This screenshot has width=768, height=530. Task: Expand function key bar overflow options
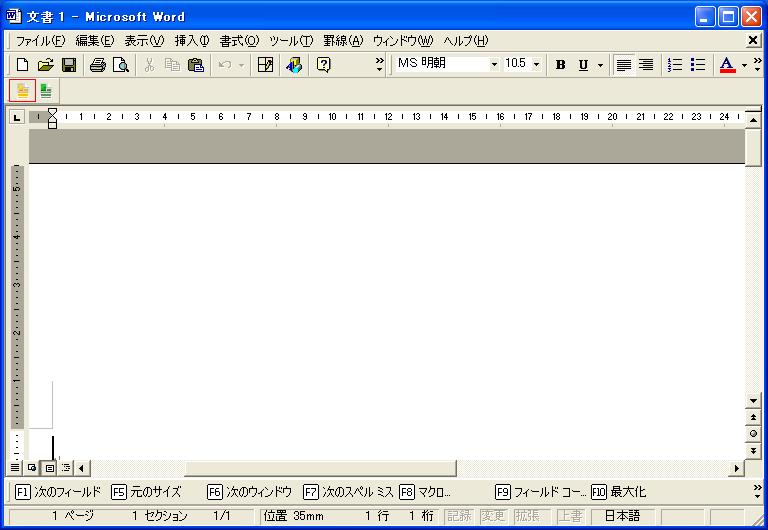point(757,491)
